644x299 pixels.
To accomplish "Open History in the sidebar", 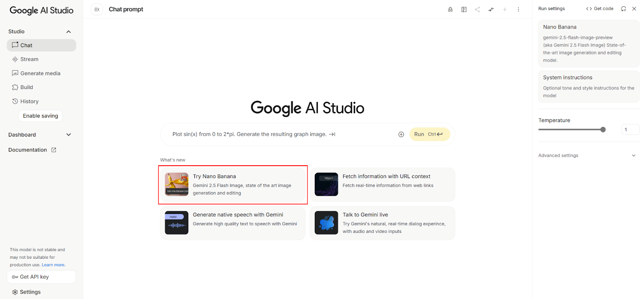I will (41, 102).
